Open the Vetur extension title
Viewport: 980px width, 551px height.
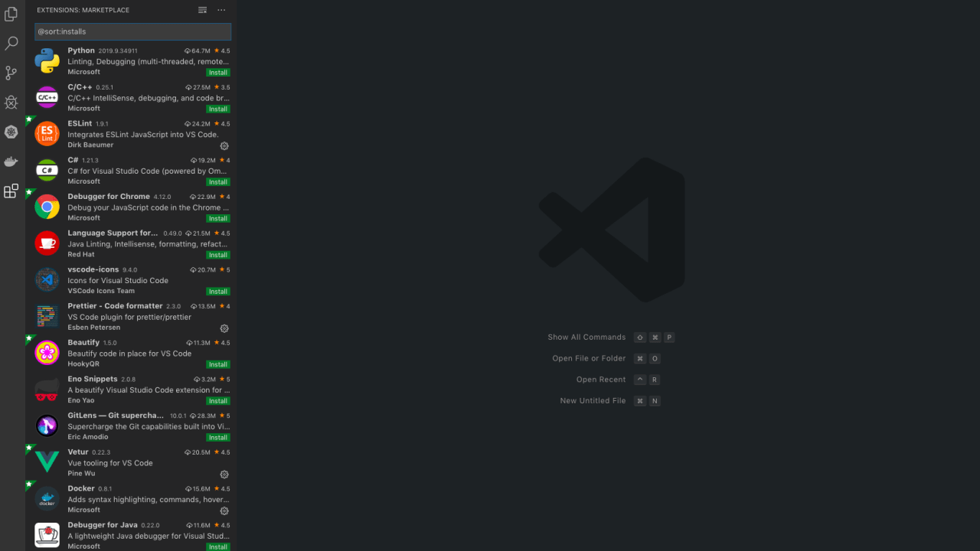78,452
